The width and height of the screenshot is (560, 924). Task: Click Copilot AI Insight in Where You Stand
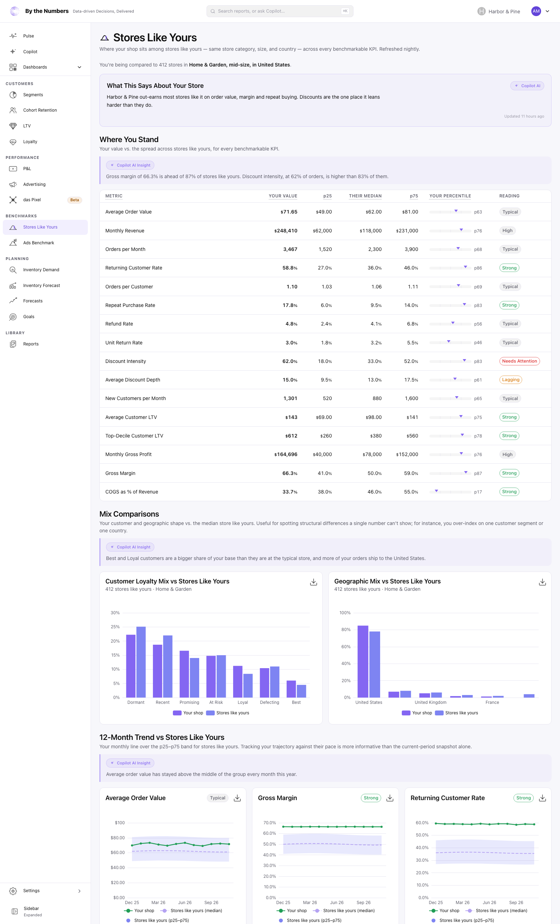(x=130, y=165)
